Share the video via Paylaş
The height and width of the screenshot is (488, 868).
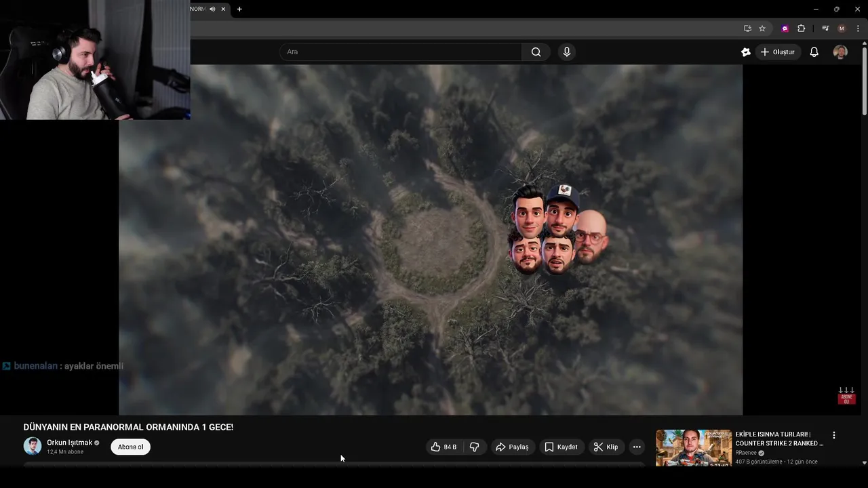point(512,447)
